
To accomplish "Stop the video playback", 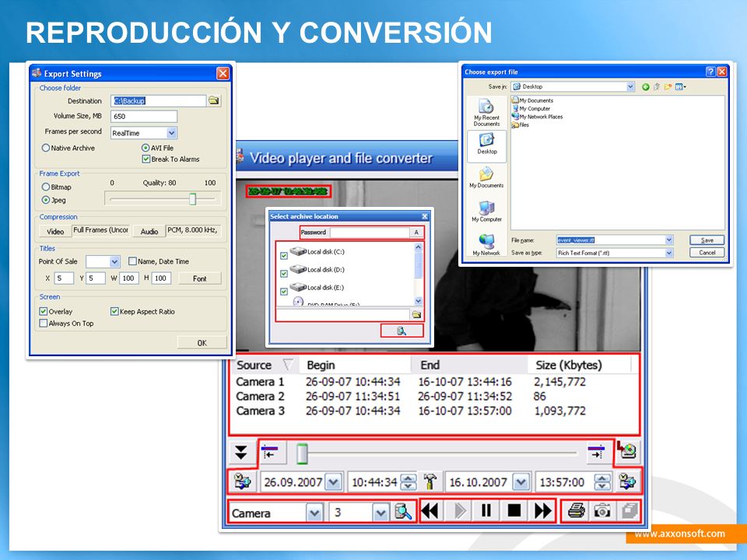I will [514, 512].
